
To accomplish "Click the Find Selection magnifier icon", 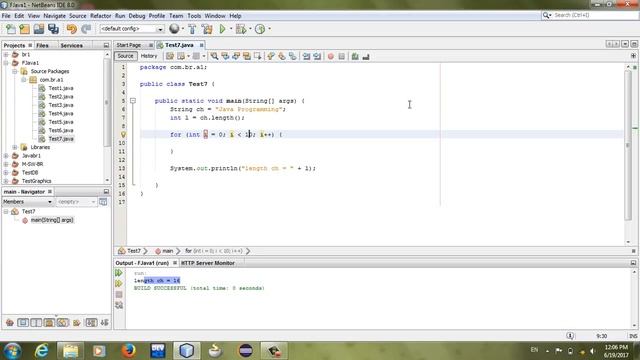I will click(x=214, y=56).
